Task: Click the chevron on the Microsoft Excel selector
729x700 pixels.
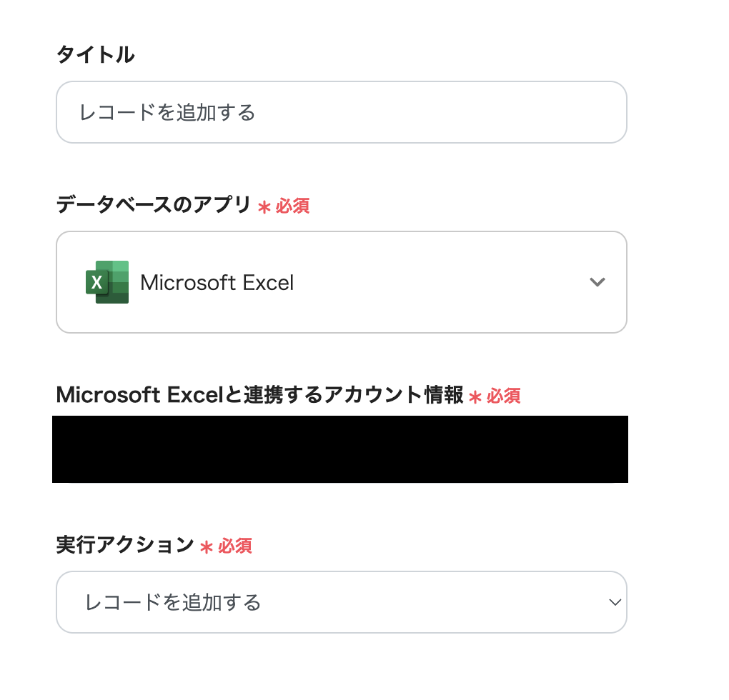Action: (597, 282)
